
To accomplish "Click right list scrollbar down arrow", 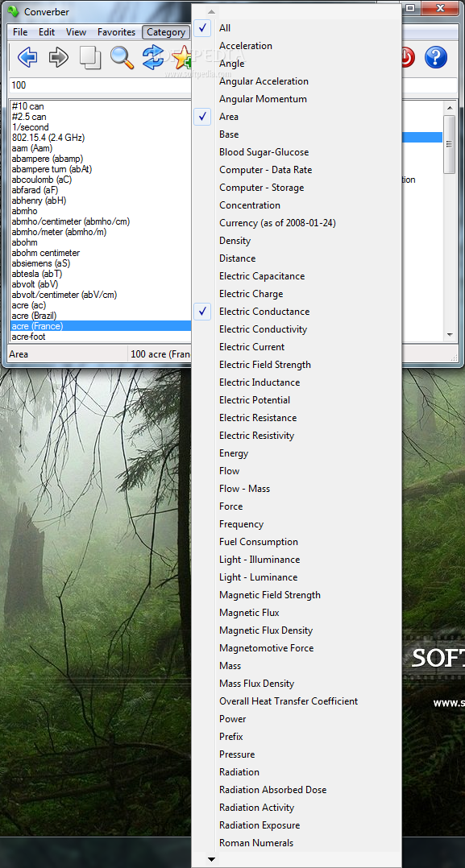I will click(x=450, y=336).
